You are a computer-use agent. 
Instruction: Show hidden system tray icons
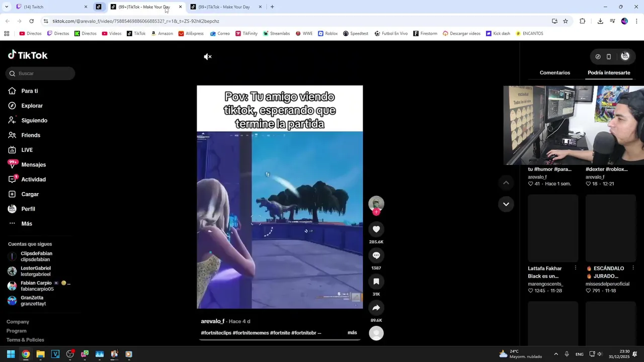[x=556, y=354]
